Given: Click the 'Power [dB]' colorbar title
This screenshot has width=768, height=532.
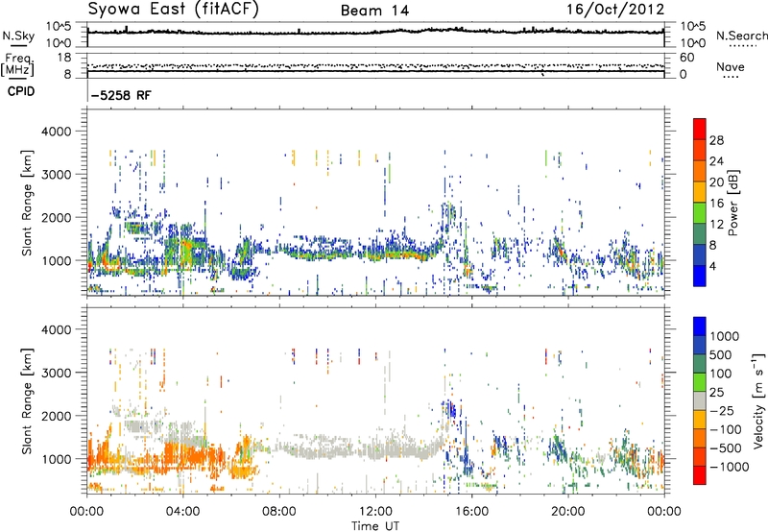Looking at the screenshot, I should pos(733,203).
